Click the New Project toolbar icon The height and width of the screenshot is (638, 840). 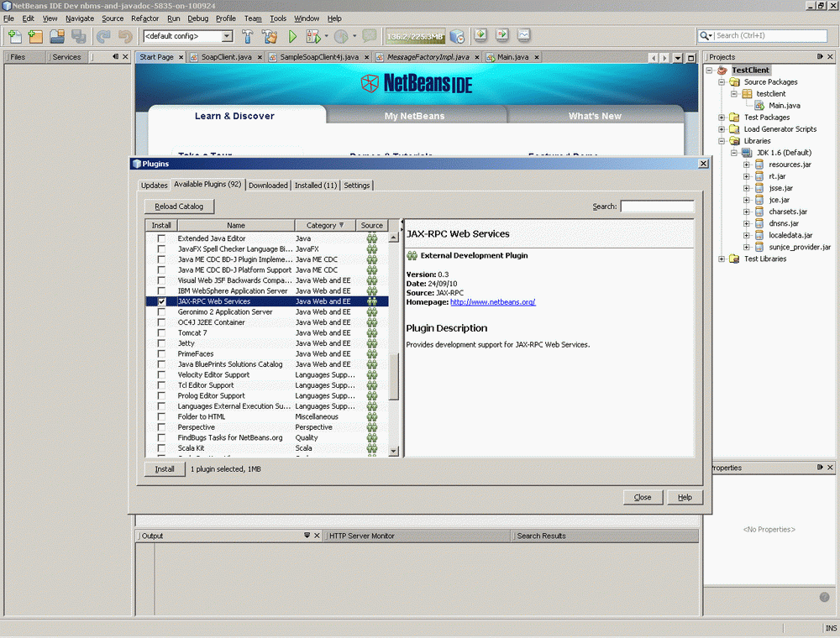pos(34,36)
